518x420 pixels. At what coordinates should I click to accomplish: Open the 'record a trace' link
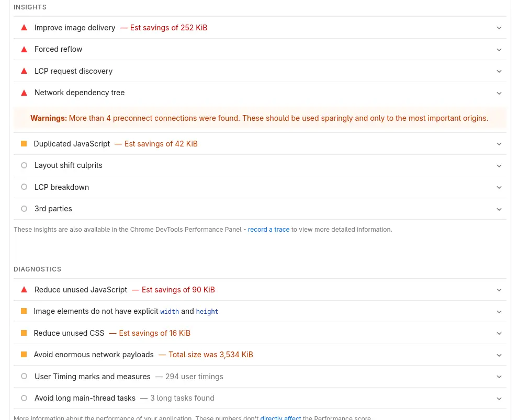click(268, 230)
